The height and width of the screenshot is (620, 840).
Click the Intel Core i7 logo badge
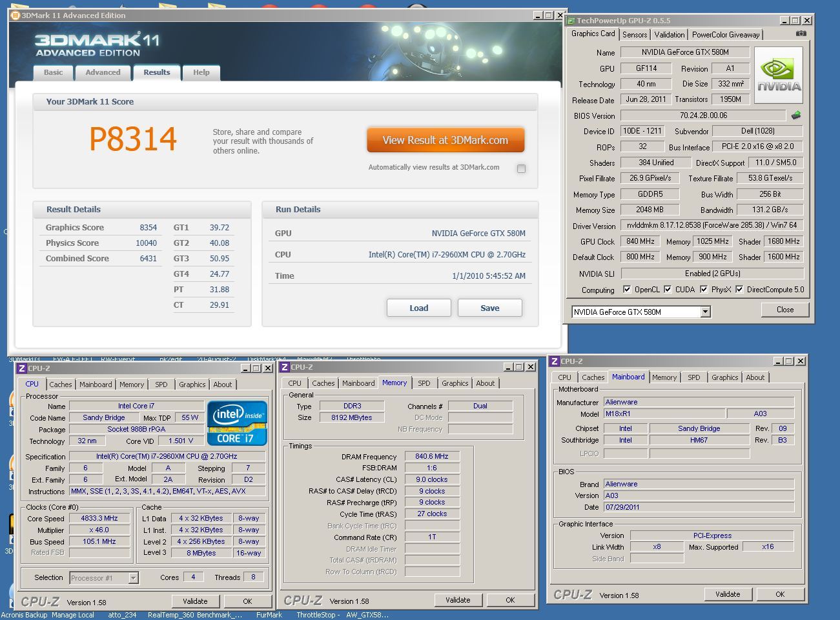point(237,423)
